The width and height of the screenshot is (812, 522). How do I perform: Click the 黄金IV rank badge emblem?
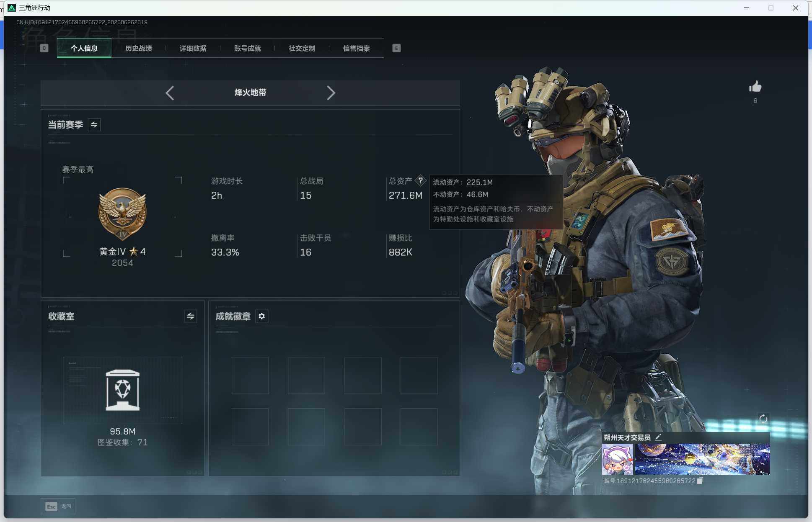(x=122, y=214)
